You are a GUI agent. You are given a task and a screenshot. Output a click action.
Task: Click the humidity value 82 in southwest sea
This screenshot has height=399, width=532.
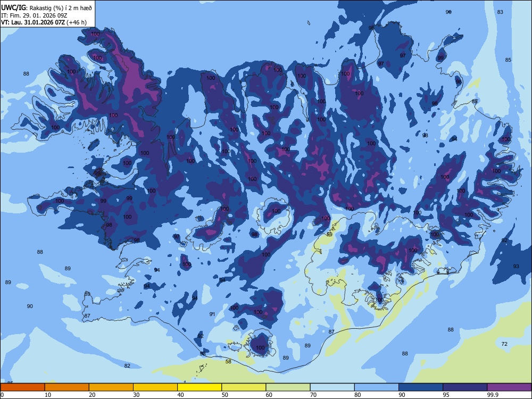[x=127, y=365]
